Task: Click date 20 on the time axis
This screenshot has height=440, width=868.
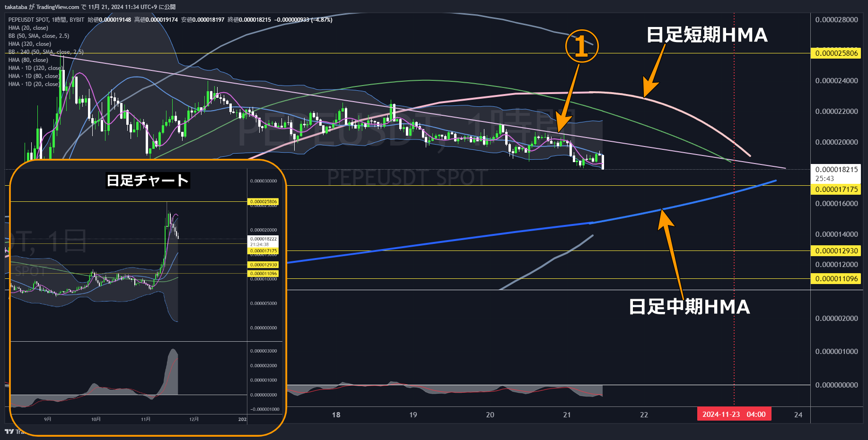Action: (490, 415)
